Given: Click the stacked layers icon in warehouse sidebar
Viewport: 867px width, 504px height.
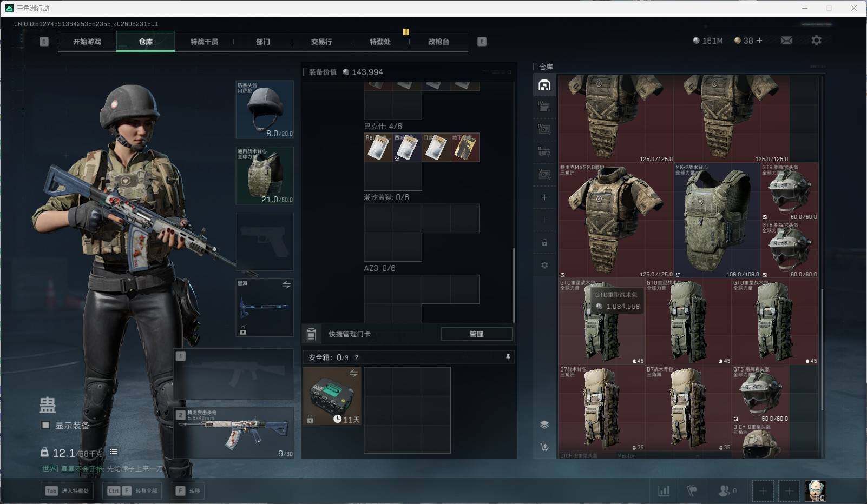Looking at the screenshot, I should 544,425.
